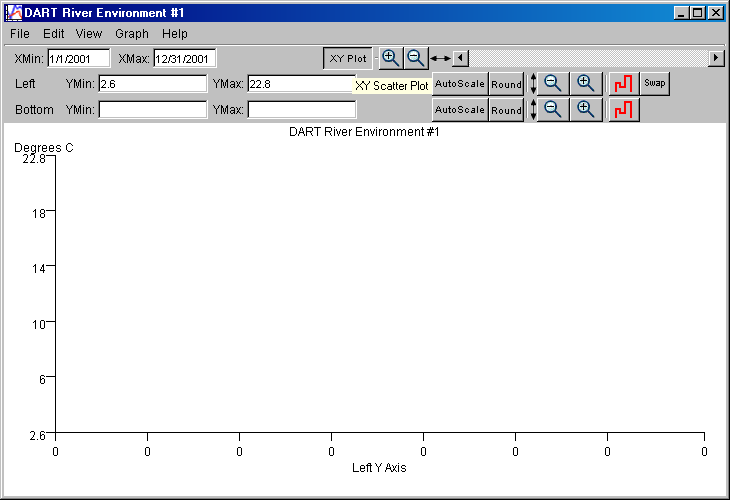Image resolution: width=730 pixels, height=500 pixels.
Task: Zoom in the Left Y axis
Action: (x=587, y=84)
